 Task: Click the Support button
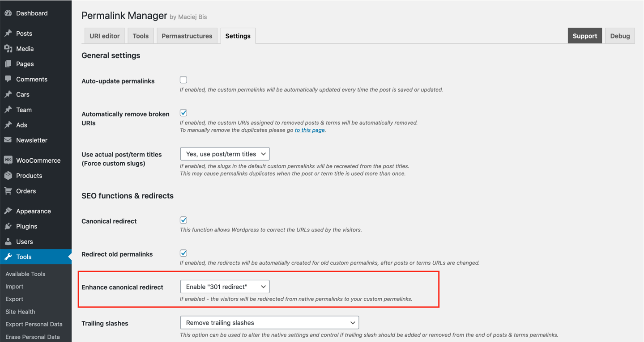585,36
